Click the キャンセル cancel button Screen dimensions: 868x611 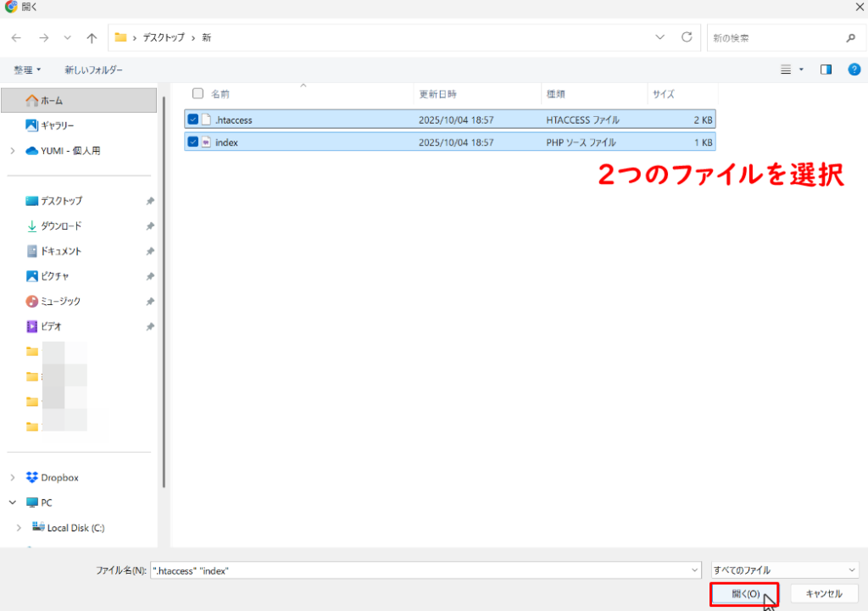(x=823, y=594)
